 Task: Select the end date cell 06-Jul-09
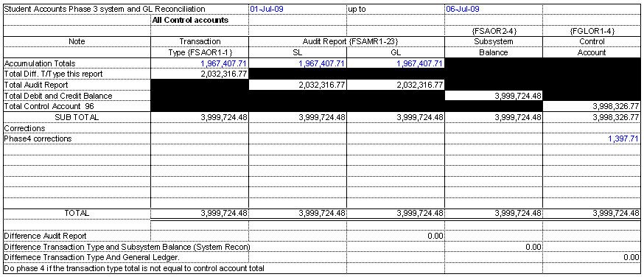click(494, 9)
